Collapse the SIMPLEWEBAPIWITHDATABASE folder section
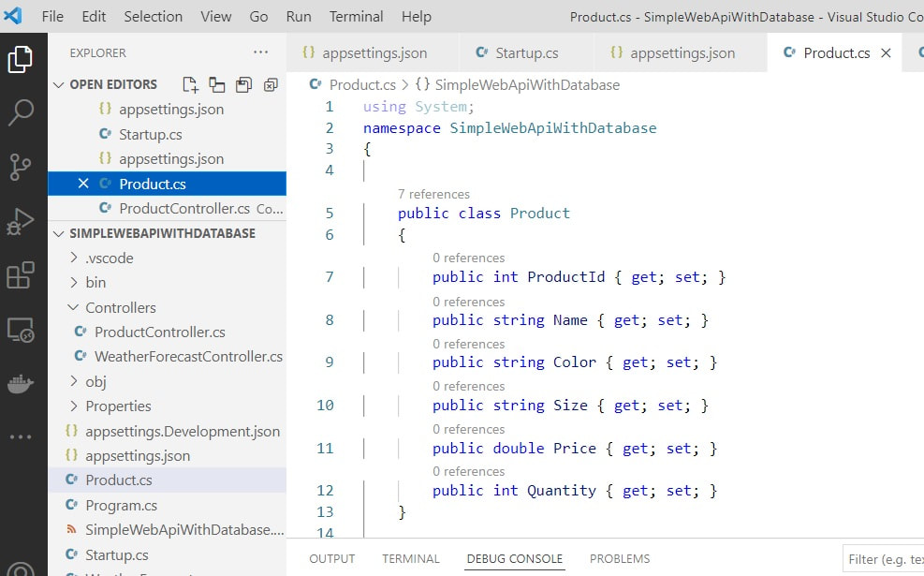The image size is (924, 576). [x=58, y=233]
